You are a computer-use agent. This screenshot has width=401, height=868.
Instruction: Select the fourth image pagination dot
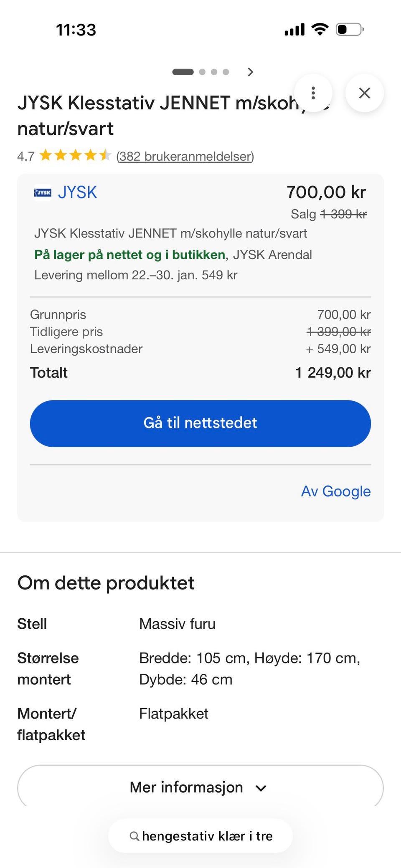[226, 72]
